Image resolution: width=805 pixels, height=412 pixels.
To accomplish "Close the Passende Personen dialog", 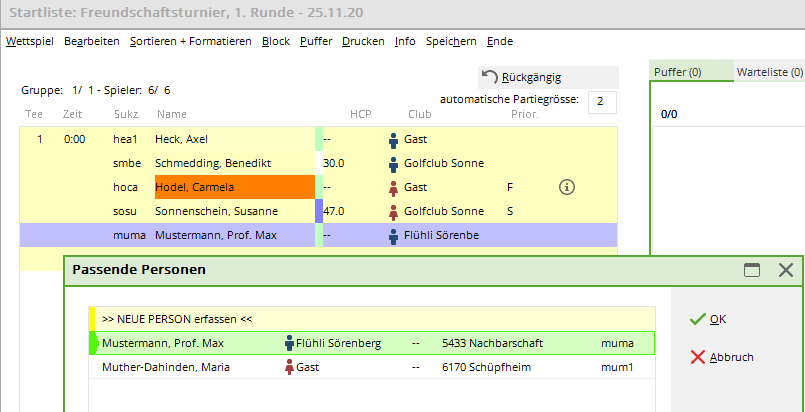I will point(785,270).
